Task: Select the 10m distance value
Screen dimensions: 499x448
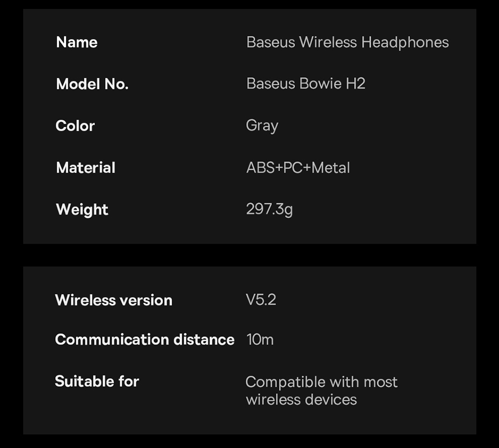Action: pyautogui.click(x=260, y=340)
